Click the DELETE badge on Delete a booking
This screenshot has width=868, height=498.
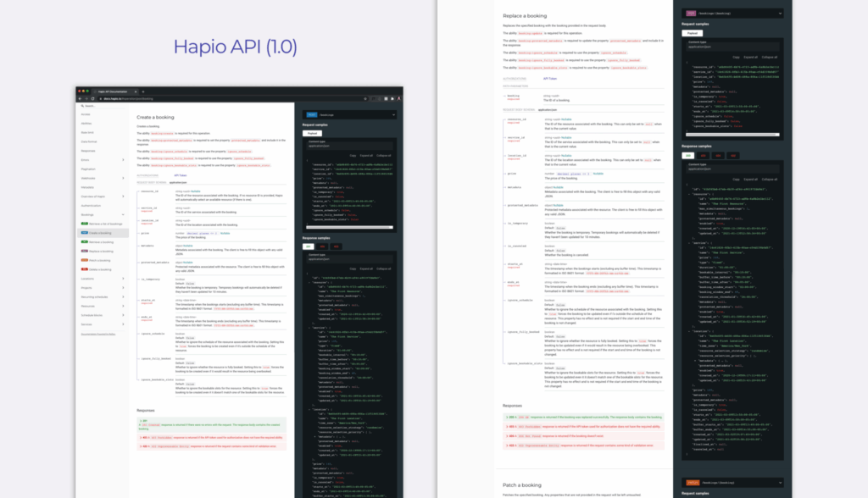(86, 269)
